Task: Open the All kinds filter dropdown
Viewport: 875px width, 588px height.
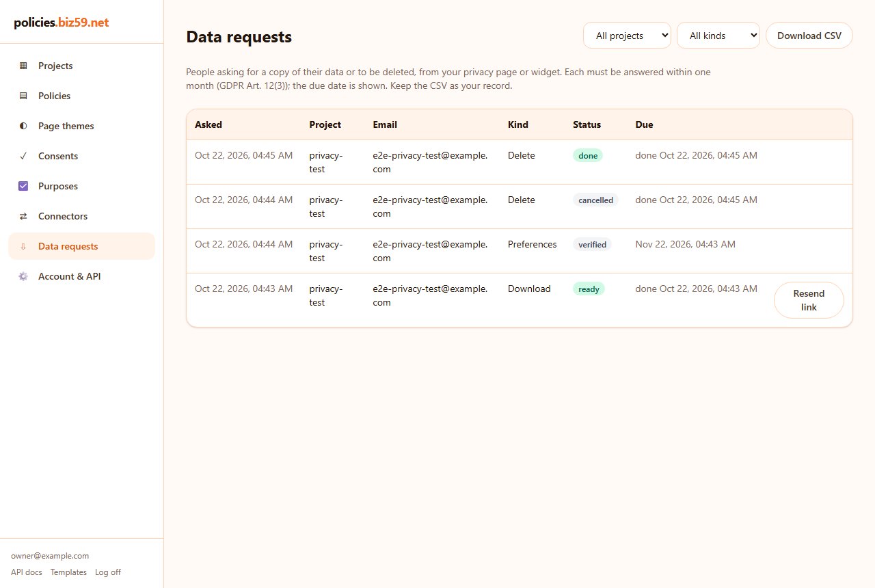Action: (x=718, y=36)
